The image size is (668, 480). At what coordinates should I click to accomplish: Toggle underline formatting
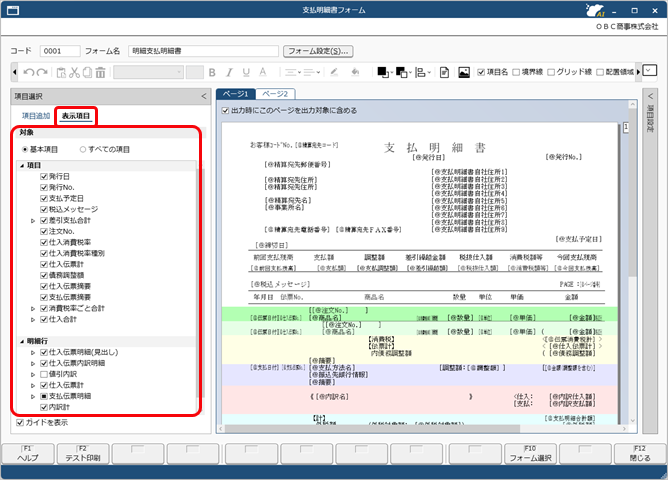coord(246,72)
